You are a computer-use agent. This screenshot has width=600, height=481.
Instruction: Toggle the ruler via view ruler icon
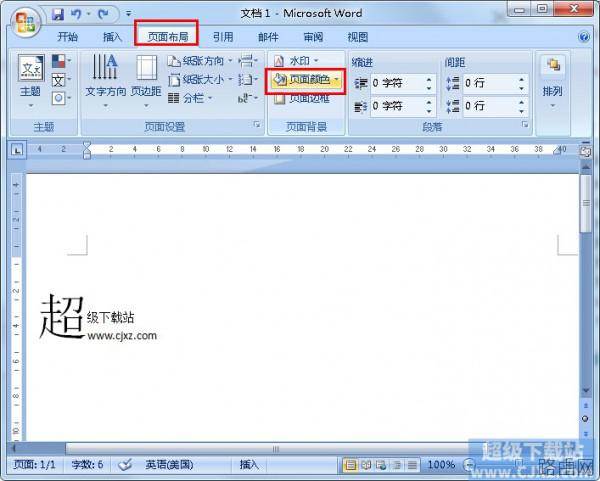click(585, 152)
